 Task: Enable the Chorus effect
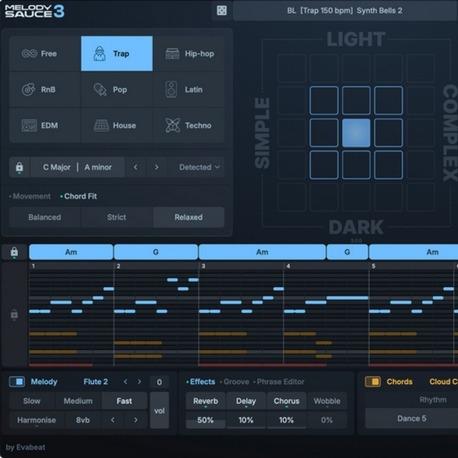pos(286,401)
